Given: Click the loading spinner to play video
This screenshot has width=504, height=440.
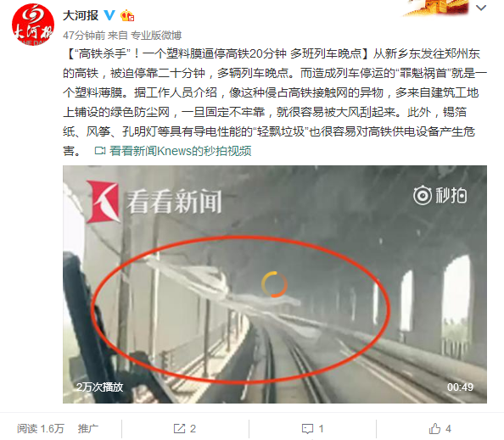Looking at the screenshot, I should 274,284.
